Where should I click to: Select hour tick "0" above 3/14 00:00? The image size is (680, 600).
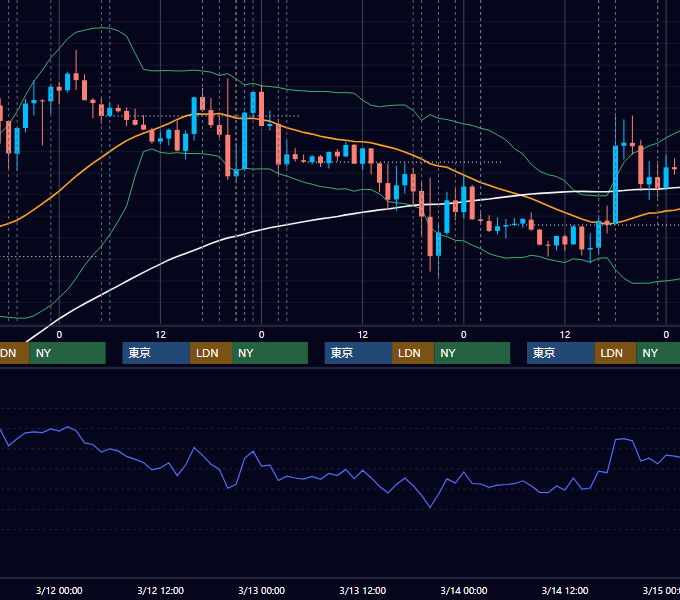coord(464,335)
